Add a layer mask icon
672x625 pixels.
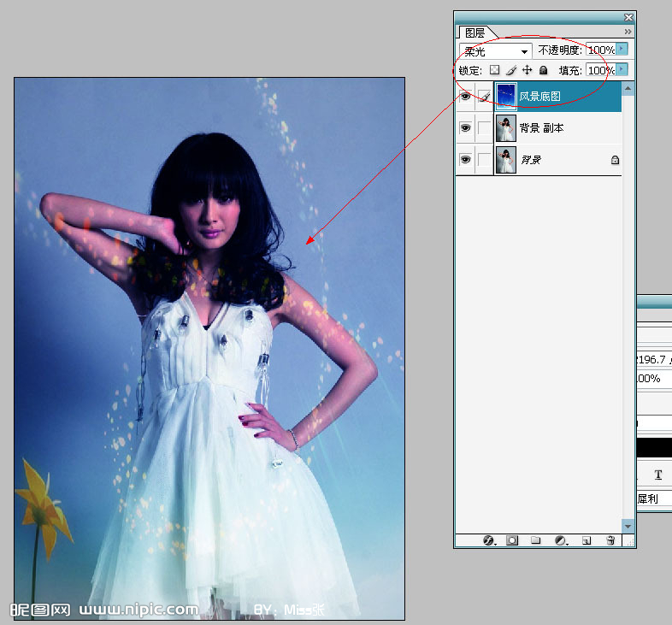click(512, 540)
